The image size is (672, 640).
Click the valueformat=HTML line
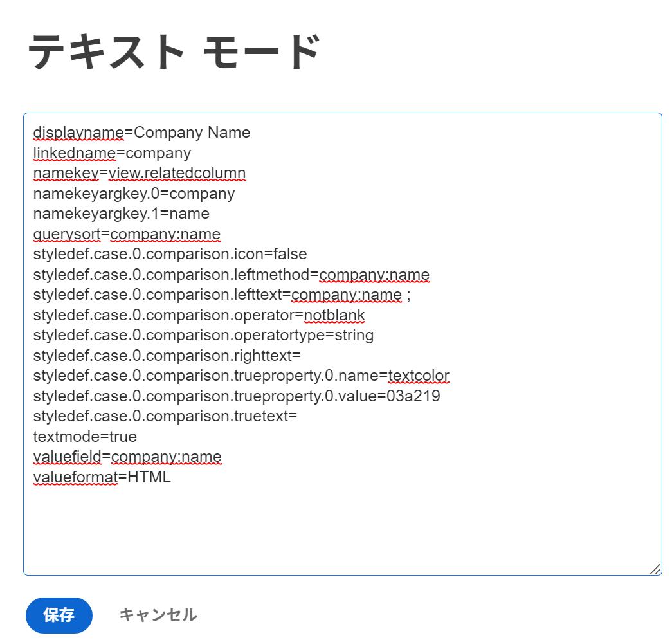pyautogui.click(x=103, y=477)
